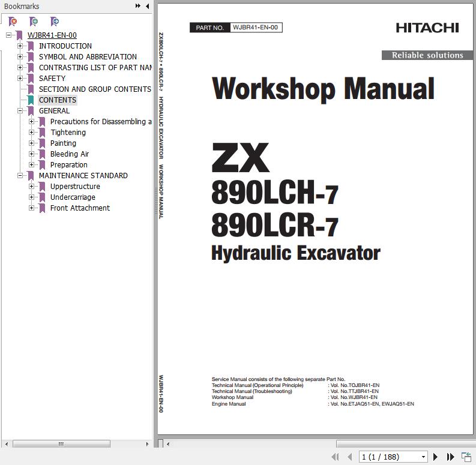Viewport: 476px width, 465px height.
Task: Click the bookmark icon beside INTRODUCTION
Action: click(x=31, y=46)
